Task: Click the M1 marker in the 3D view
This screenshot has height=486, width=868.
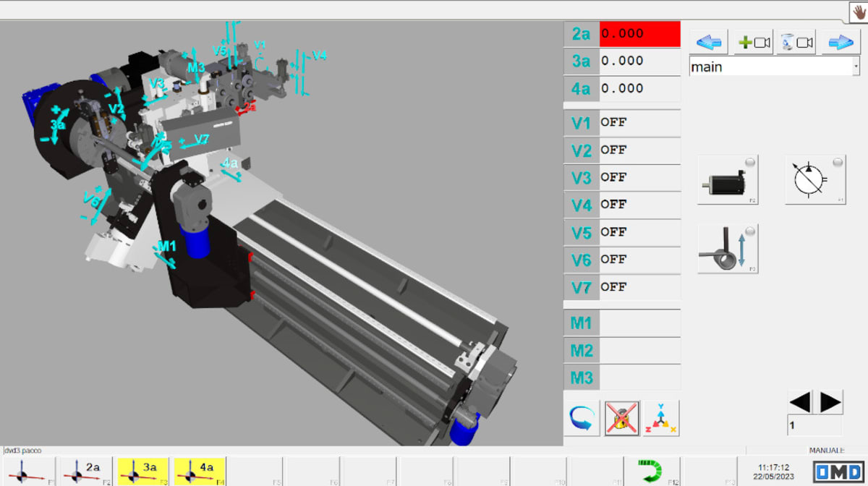Action: click(167, 246)
